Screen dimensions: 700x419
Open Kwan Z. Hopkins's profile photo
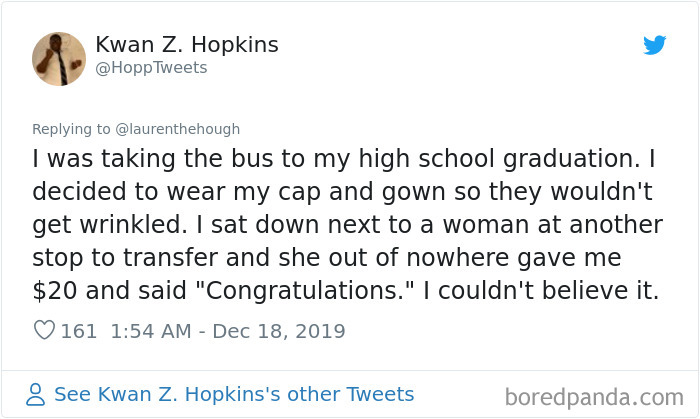tap(59, 57)
